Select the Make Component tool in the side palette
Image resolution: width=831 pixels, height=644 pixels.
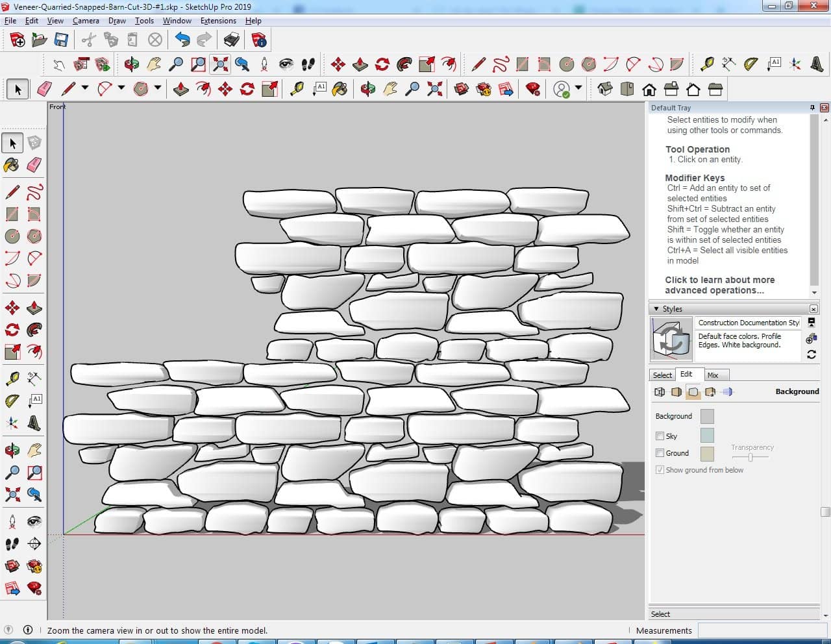tap(34, 143)
